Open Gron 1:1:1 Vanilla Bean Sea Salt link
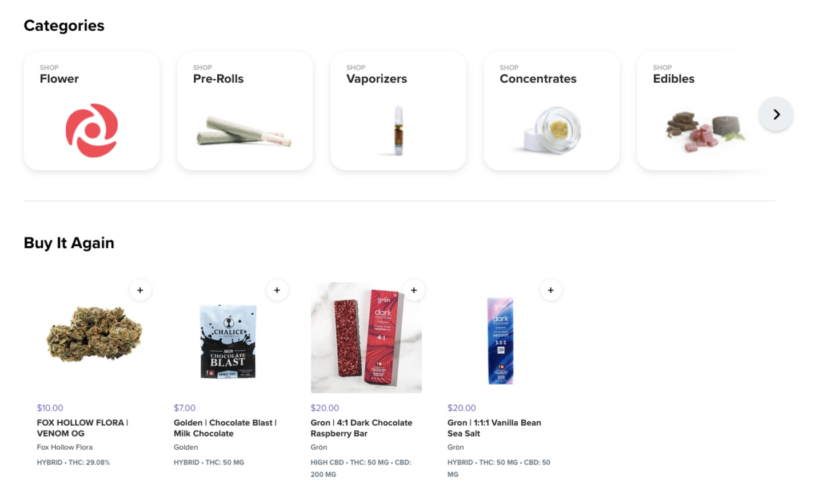This screenshot has height=504, width=823. point(494,428)
